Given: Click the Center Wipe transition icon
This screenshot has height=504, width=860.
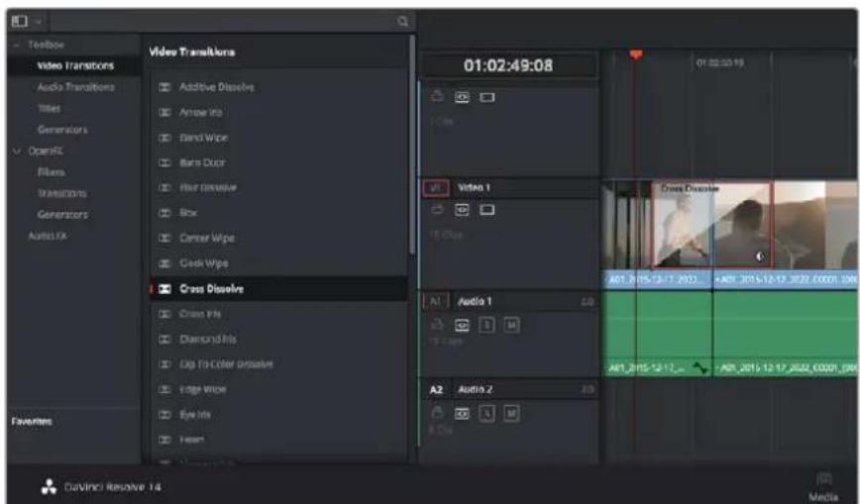Looking at the screenshot, I should point(164,238).
